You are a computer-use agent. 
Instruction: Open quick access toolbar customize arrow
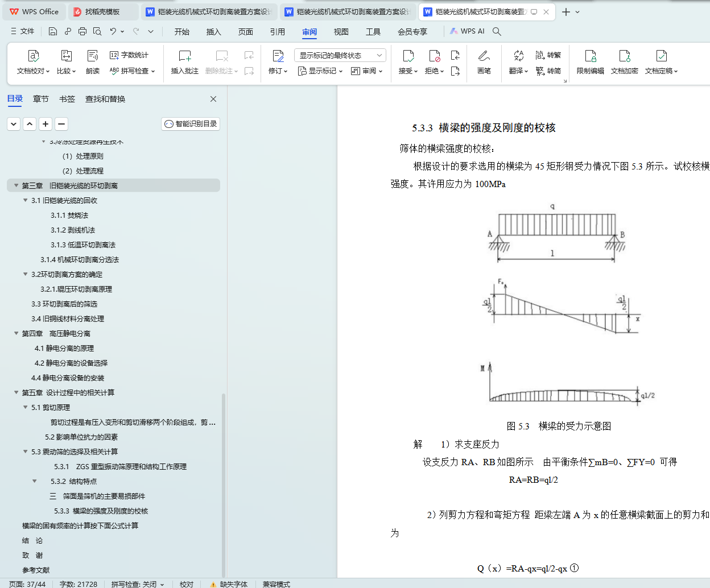(x=151, y=31)
